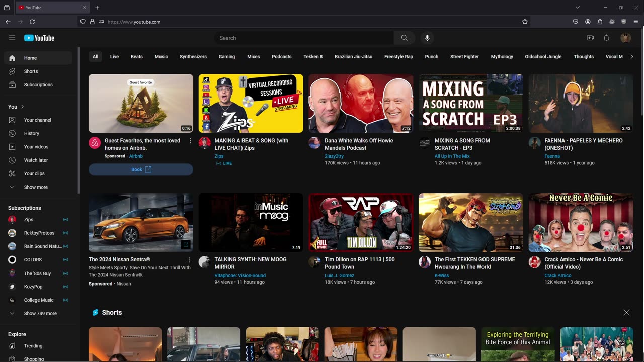Open 2lazy2try channel link
Viewport: 644px width, 362px height.
pyautogui.click(x=335, y=156)
